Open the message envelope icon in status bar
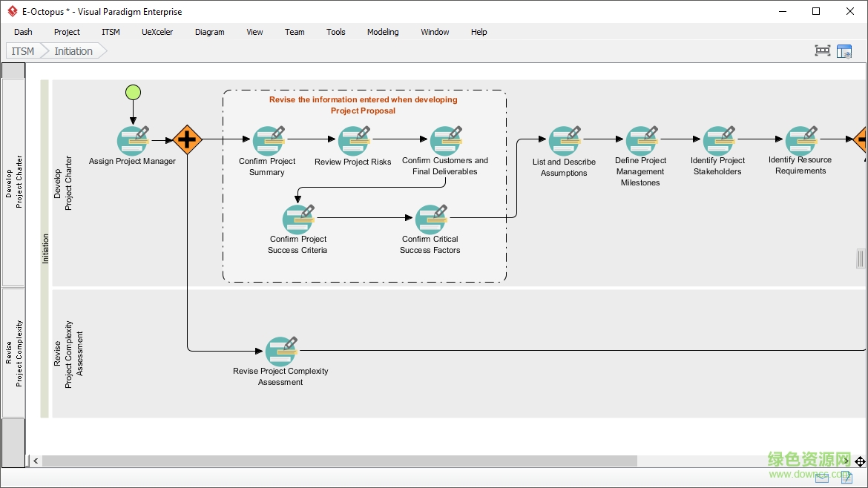The height and width of the screenshot is (488, 868). [822, 478]
